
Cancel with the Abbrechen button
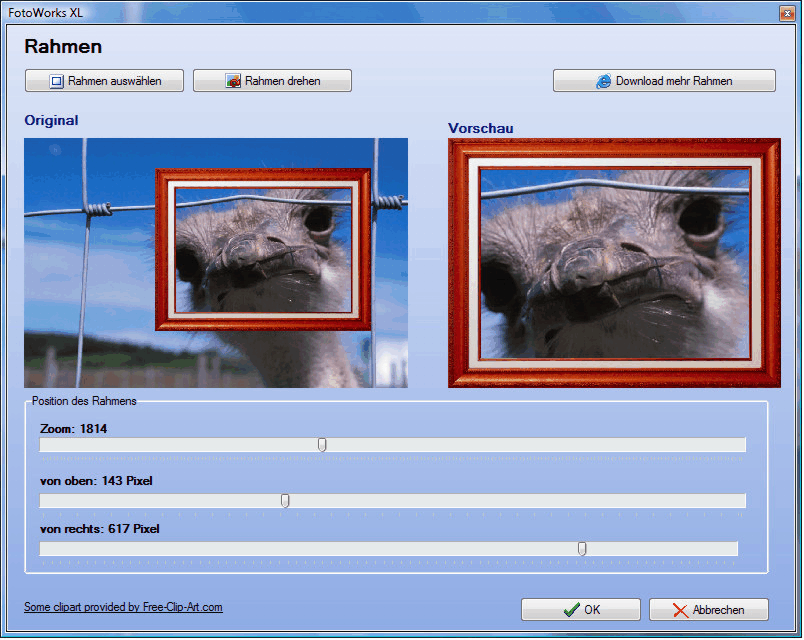709,610
